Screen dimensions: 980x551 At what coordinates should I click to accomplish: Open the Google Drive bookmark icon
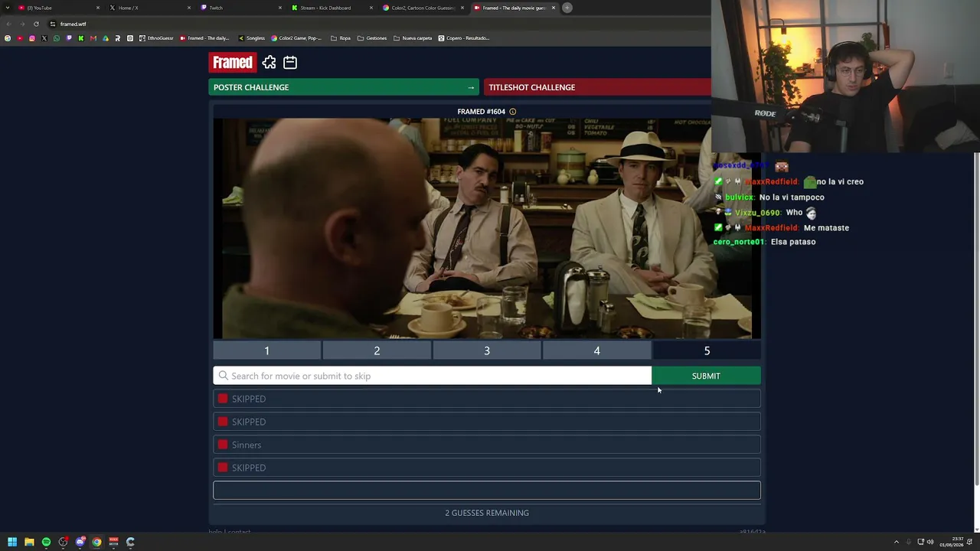(x=106, y=38)
